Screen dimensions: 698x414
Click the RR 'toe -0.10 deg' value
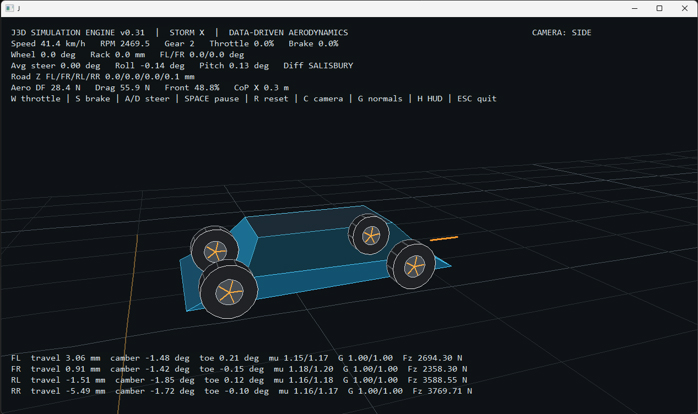[x=237, y=391]
